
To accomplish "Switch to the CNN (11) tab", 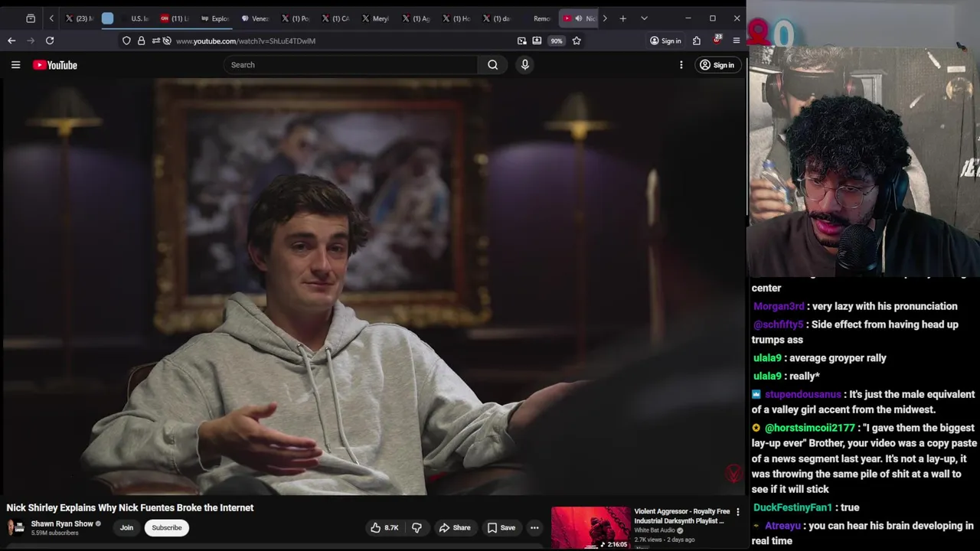I will 175,18.
